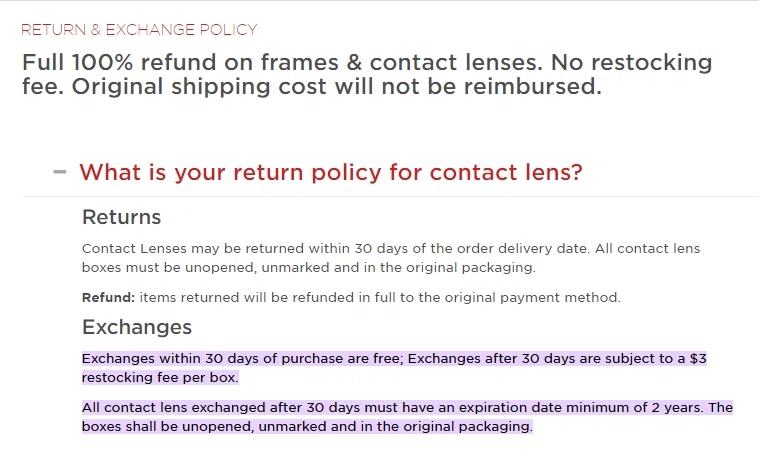Click the bold 'Refund:' label

(108, 297)
